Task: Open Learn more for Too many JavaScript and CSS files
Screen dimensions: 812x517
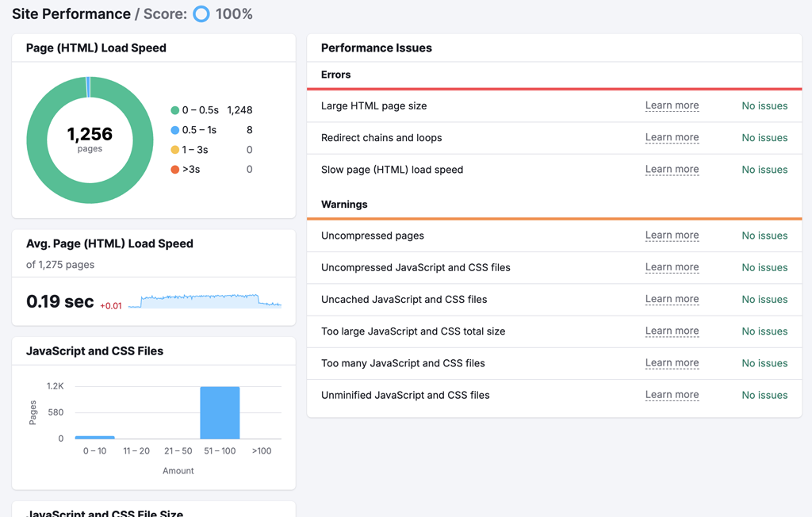Action: 672,363
